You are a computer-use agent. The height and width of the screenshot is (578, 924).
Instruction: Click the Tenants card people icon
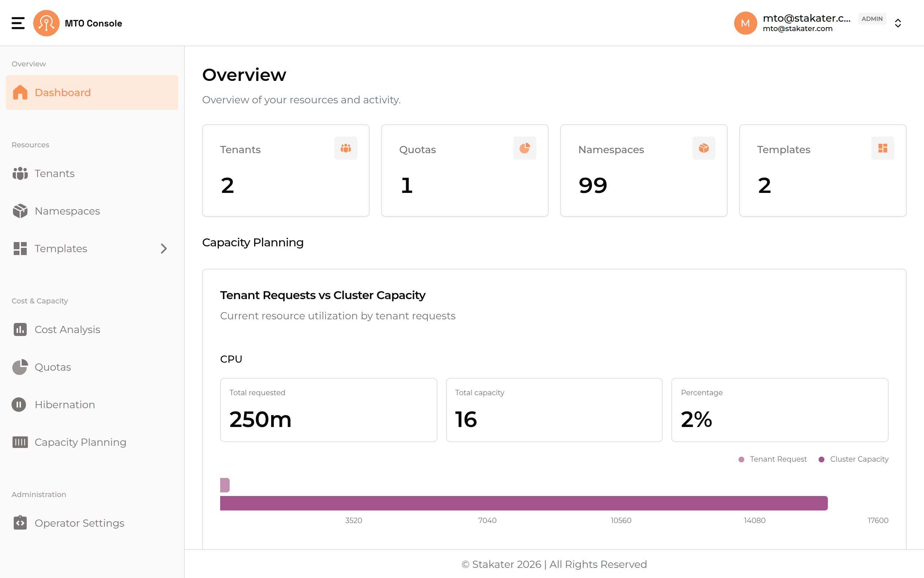coord(345,148)
